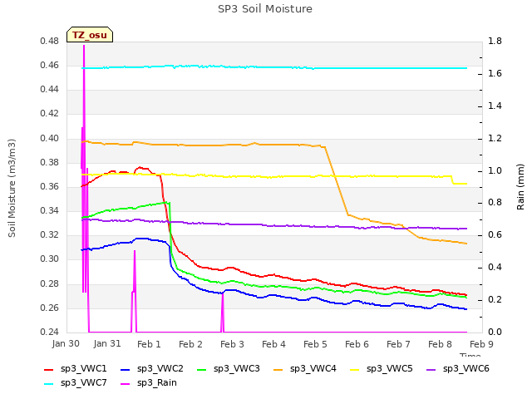Click the SP3 Soil Moisture chart title
Image resolution: width=532 pixels, height=399 pixels.
click(x=265, y=9)
